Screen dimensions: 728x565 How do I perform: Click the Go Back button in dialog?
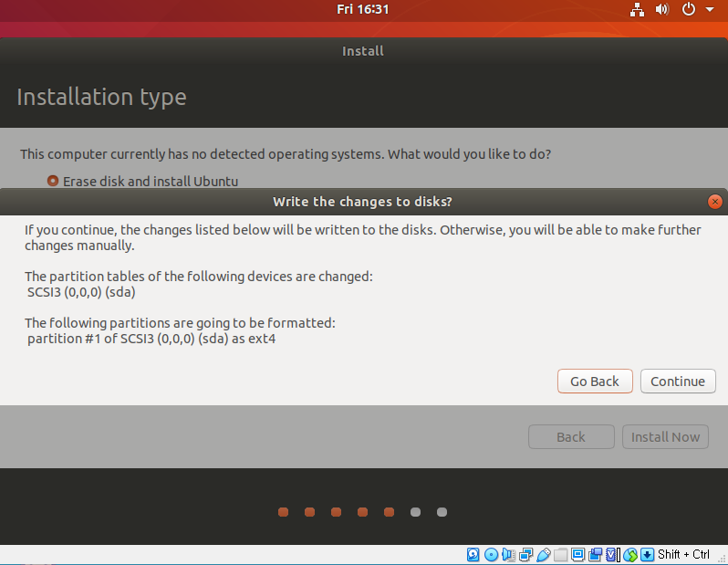pos(595,381)
